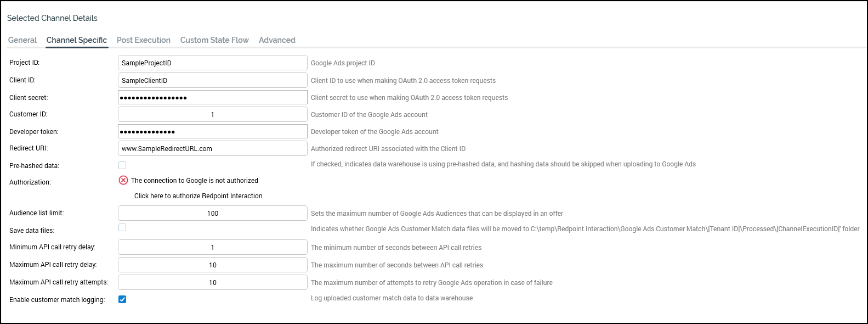Edit the Redirect URI field

pyautogui.click(x=212, y=148)
